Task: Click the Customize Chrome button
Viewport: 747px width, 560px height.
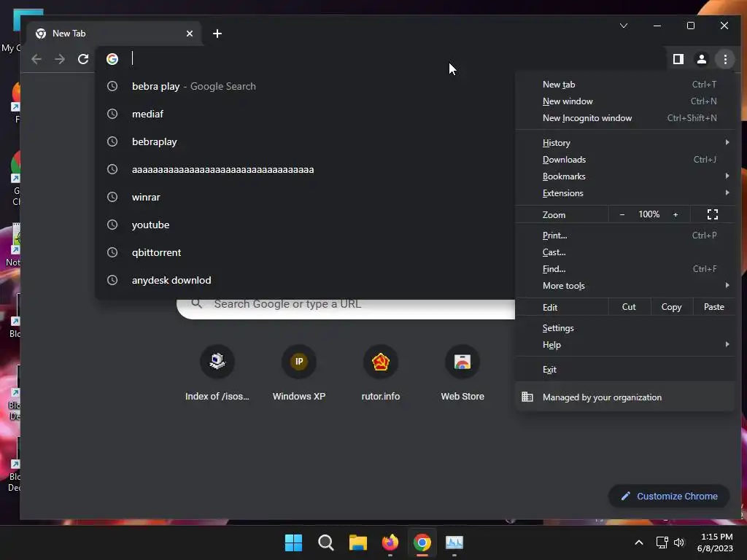Action: point(669,496)
